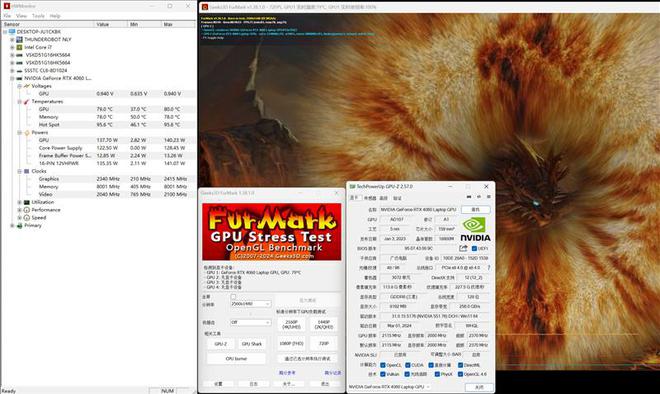660x394 pixels.
Task: Click the Utilization icon
Action: click(27, 202)
